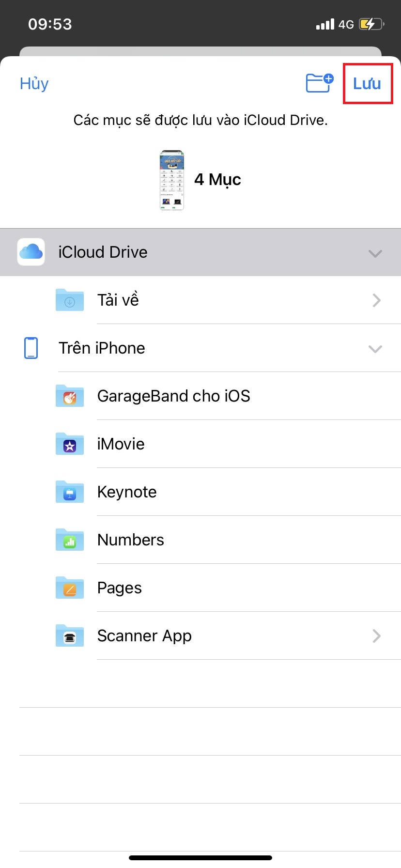Collapse the Trên iPhone section chevron
This screenshot has width=401, height=868.
coord(375,349)
